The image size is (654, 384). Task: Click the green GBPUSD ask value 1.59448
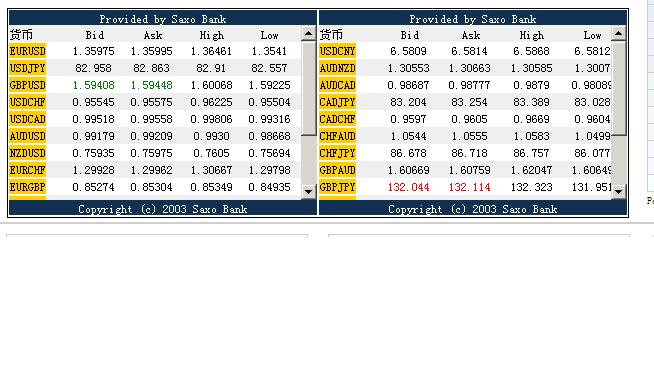151,85
